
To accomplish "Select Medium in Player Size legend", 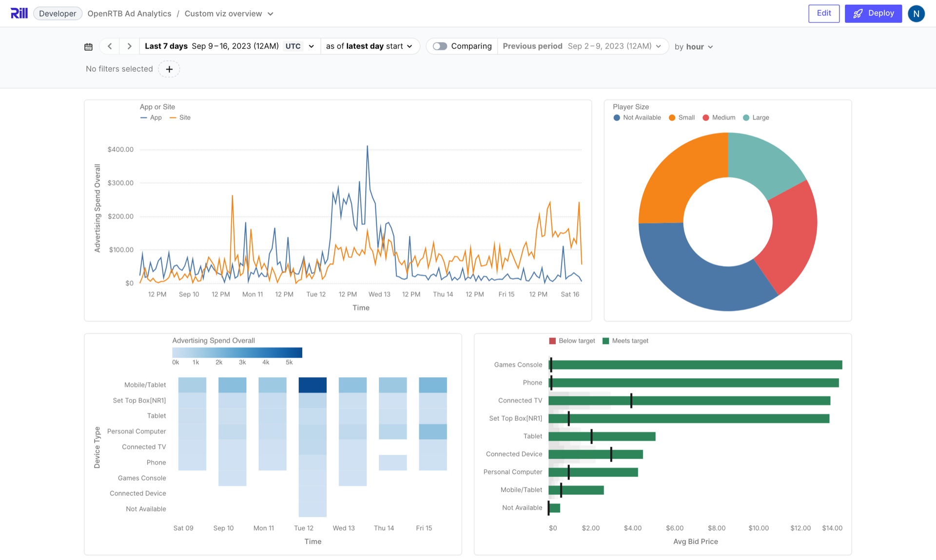I will (719, 117).
